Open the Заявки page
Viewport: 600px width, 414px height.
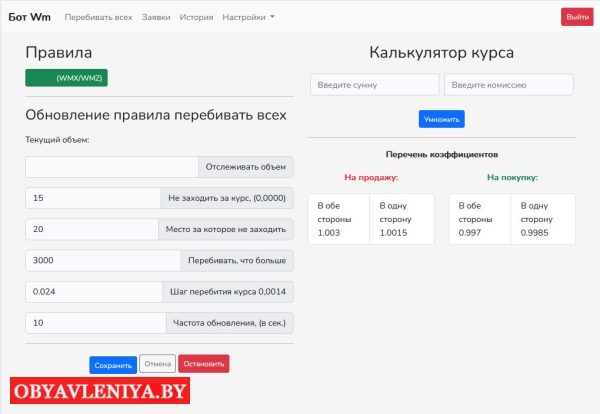coord(156,17)
